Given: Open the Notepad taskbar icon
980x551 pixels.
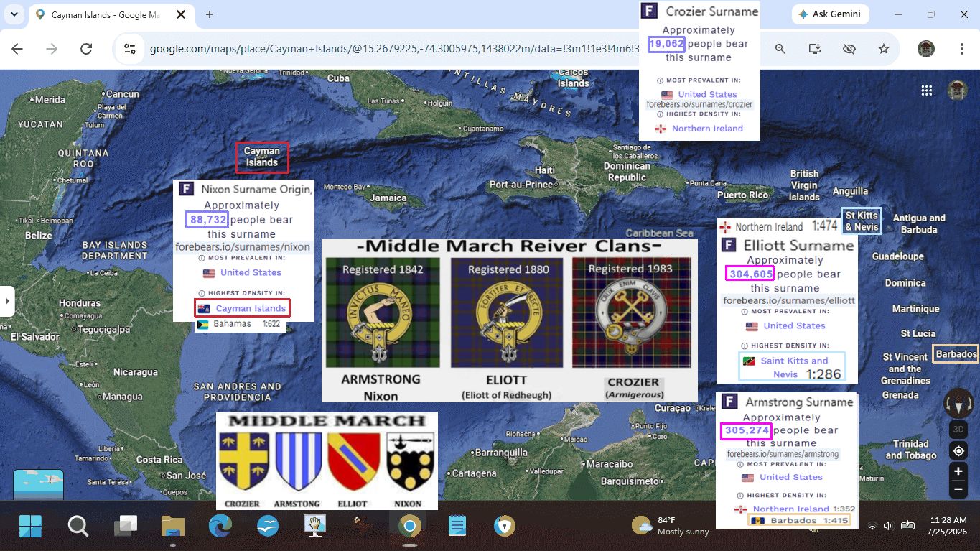Looking at the screenshot, I should pyautogui.click(x=457, y=527).
